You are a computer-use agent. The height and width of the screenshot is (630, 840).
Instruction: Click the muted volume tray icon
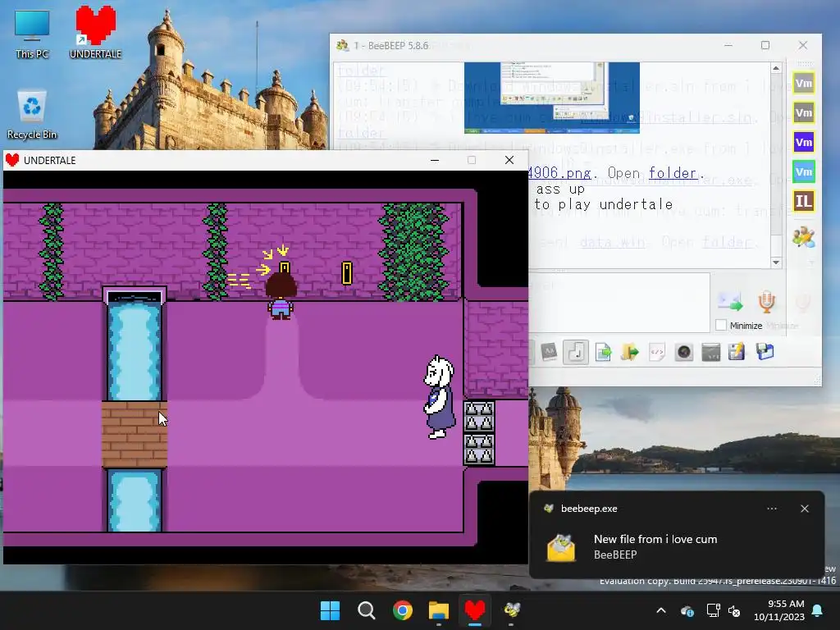[x=734, y=610]
